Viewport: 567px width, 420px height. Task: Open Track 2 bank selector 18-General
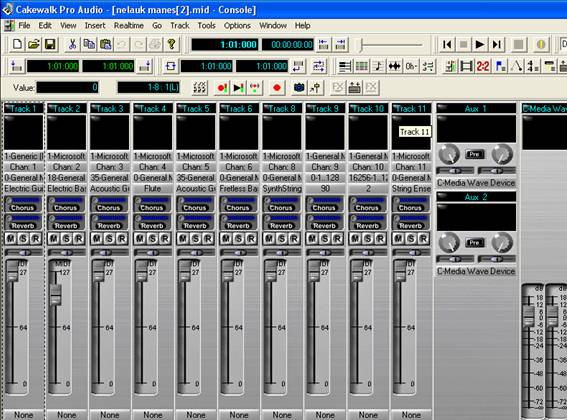pyautogui.click(x=67, y=178)
